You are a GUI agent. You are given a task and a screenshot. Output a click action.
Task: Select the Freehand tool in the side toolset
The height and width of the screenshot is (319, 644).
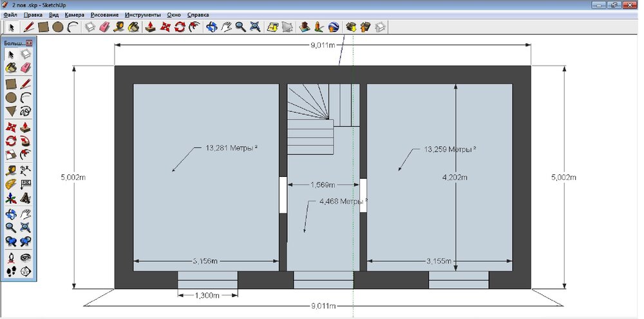tap(26, 112)
